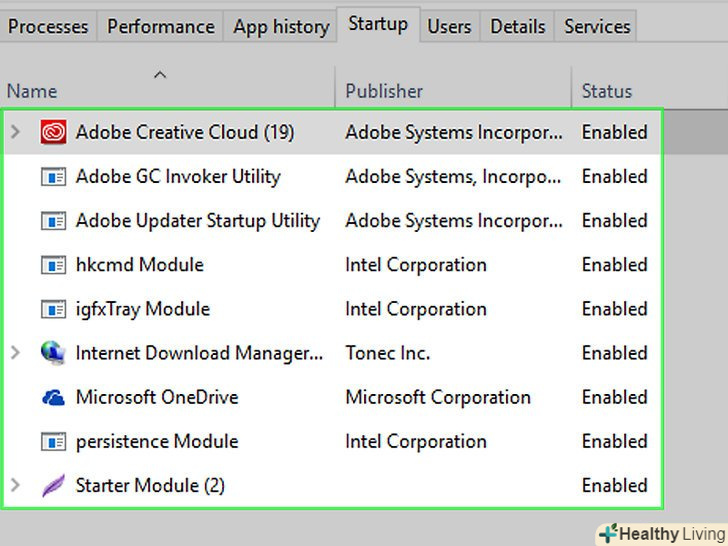
Task: Click the hkcmd Module icon
Action: (53, 265)
